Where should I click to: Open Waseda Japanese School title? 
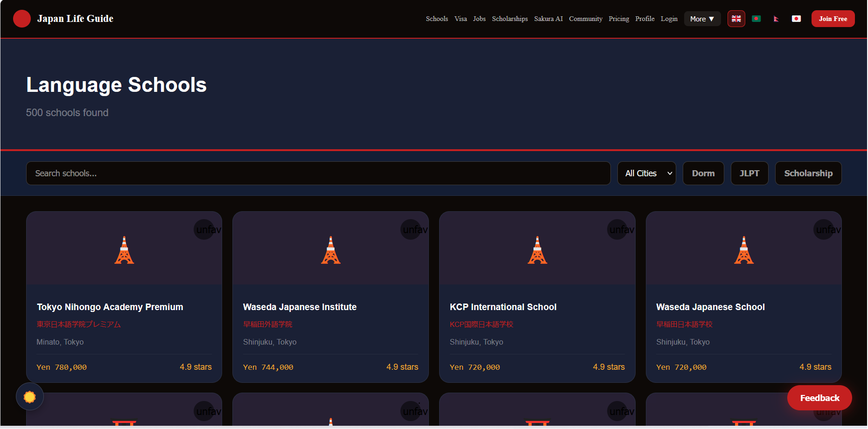pyautogui.click(x=710, y=307)
